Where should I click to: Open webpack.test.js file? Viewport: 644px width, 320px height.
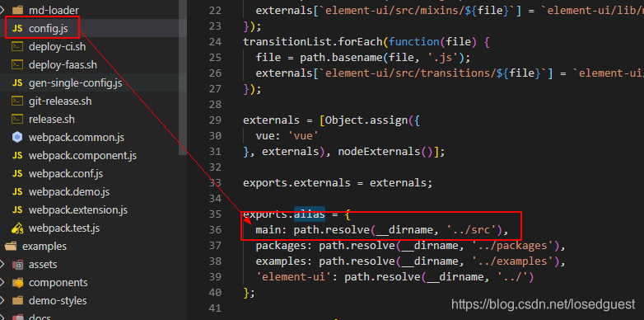[x=64, y=228]
